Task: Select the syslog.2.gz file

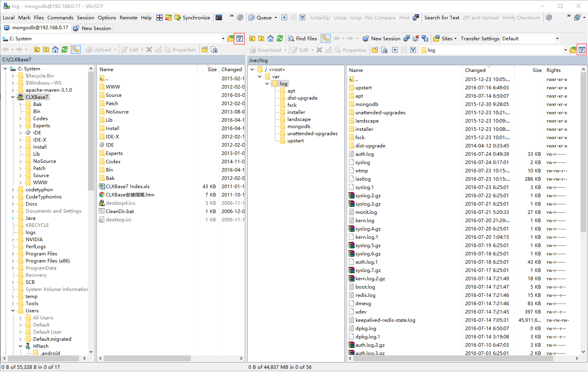Action: pyautogui.click(x=368, y=196)
